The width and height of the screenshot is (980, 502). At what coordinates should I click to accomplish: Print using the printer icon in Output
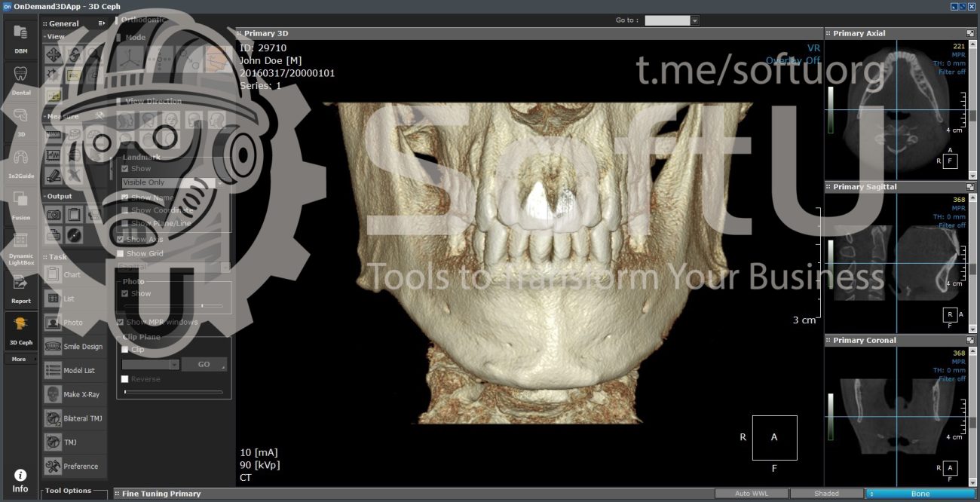coord(53,235)
